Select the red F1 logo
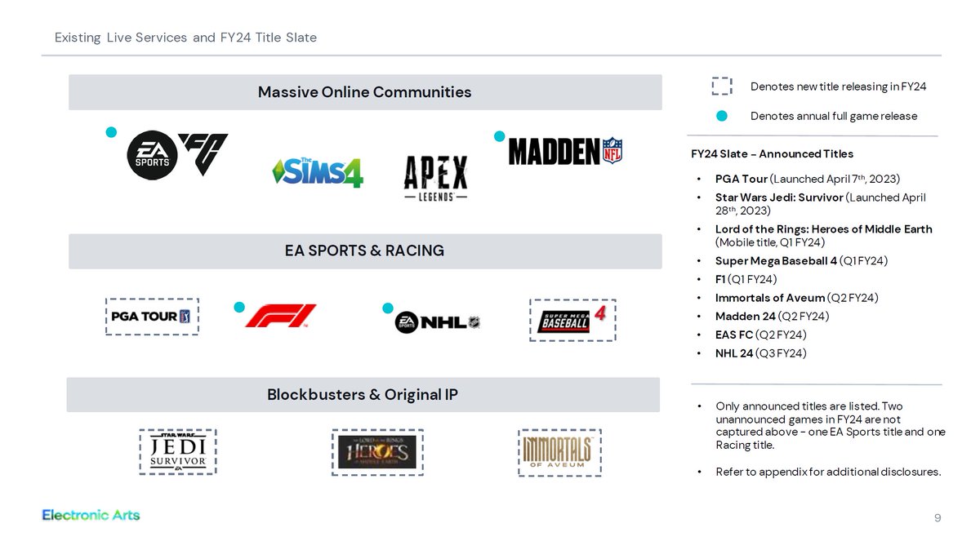The width and height of the screenshot is (980, 550). pyautogui.click(x=280, y=316)
